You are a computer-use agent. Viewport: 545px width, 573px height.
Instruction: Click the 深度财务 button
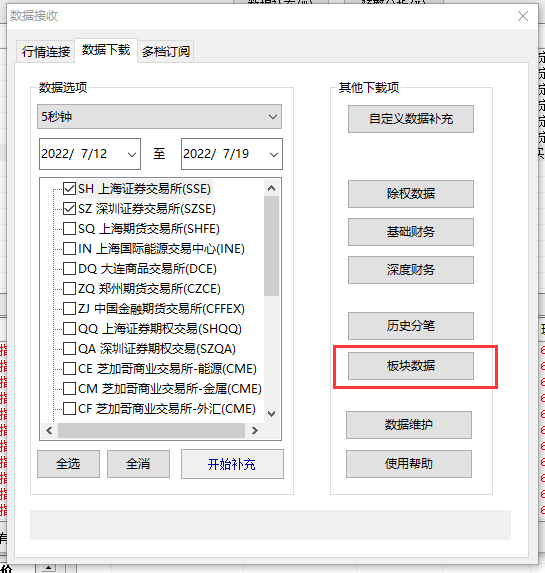point(411,270)
